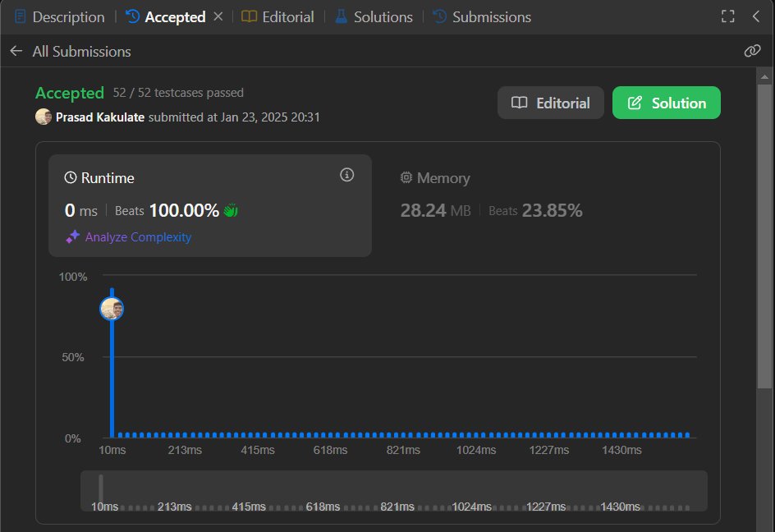The image size is (775, 532).
Task: Click the range slider handle near 10ms
Action: click(101, 489)
